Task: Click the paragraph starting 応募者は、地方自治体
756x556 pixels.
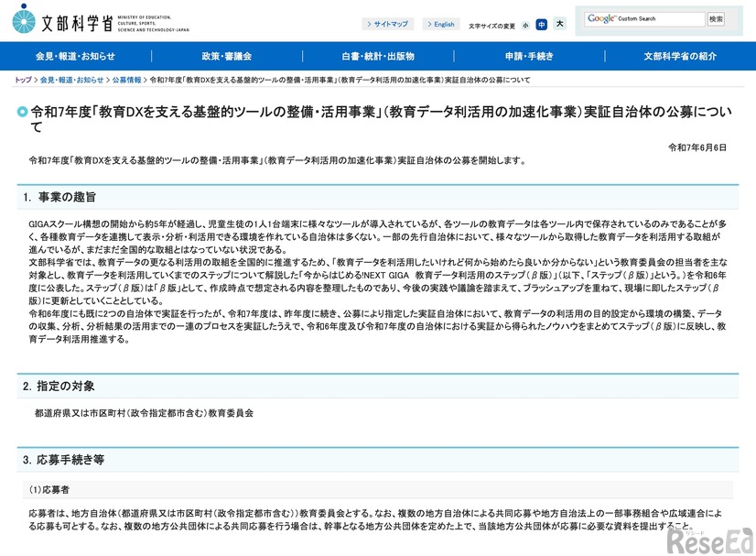Action: [375, 519]
